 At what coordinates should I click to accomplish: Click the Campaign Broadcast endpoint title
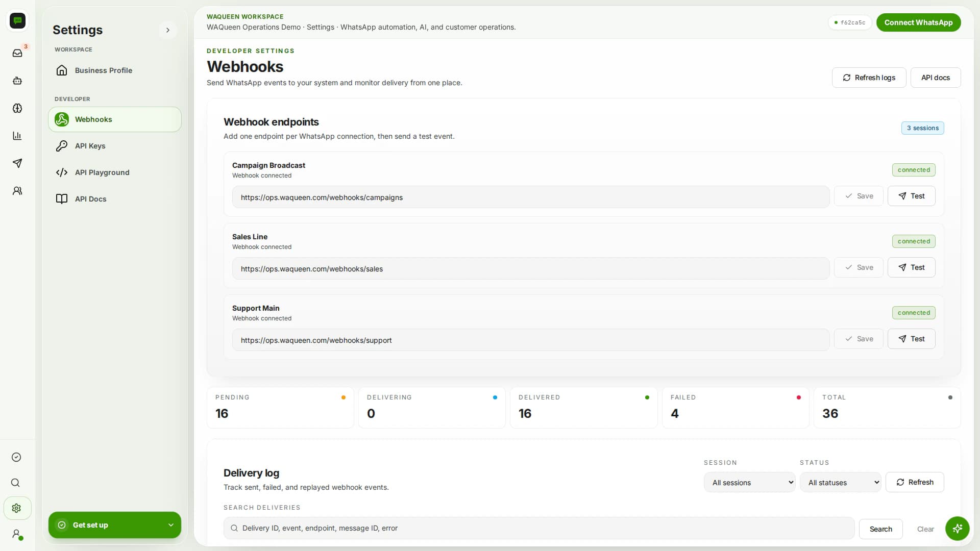(x=268, y=165)
